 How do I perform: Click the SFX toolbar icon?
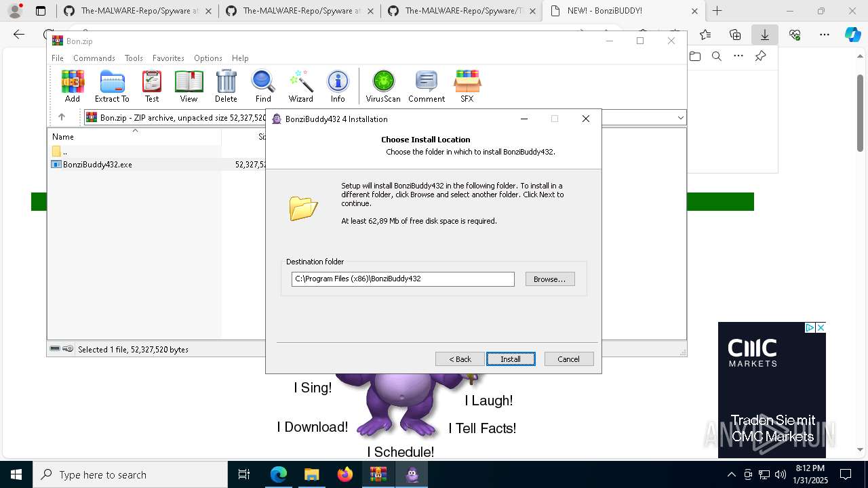(467, 86)
